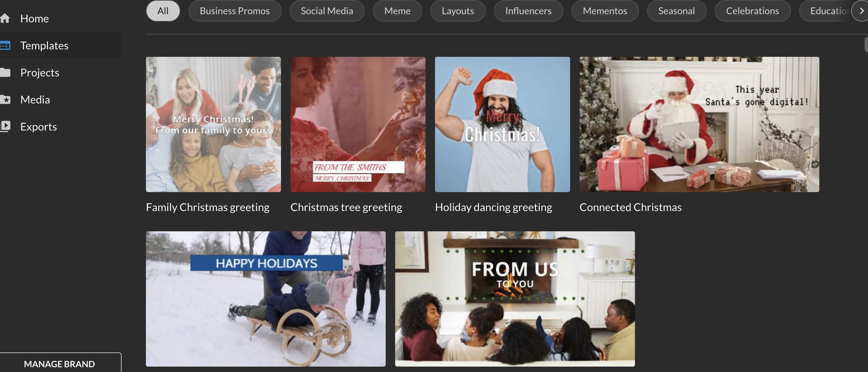868x372 pixels.
Task: Open the From Us To You template
Action: coord(515,299)
